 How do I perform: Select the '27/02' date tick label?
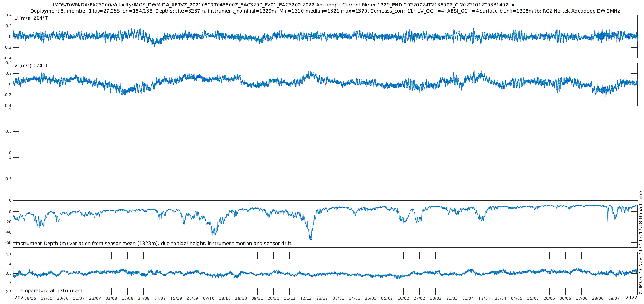419,298
